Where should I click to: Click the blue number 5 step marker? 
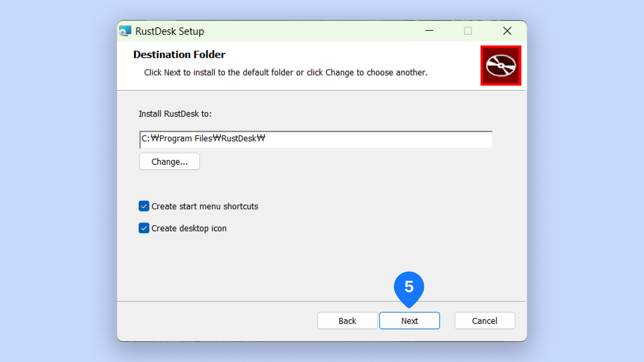pyautogui.click(x=409, y=287)
